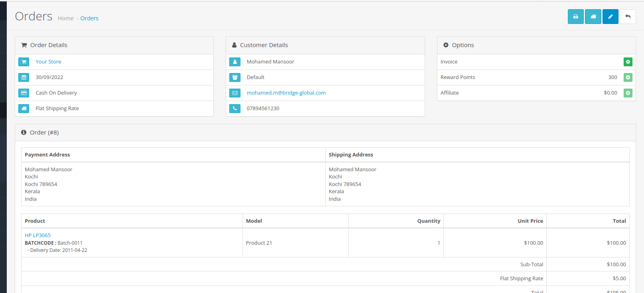Click the credit card icon beside Cash On Delivery
644x293 pixels.
pos(24,93)
